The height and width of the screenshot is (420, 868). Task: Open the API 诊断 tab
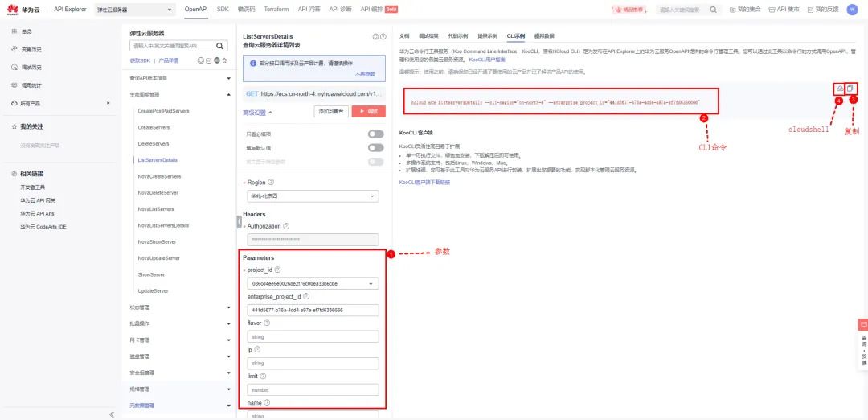pos(341,10)
